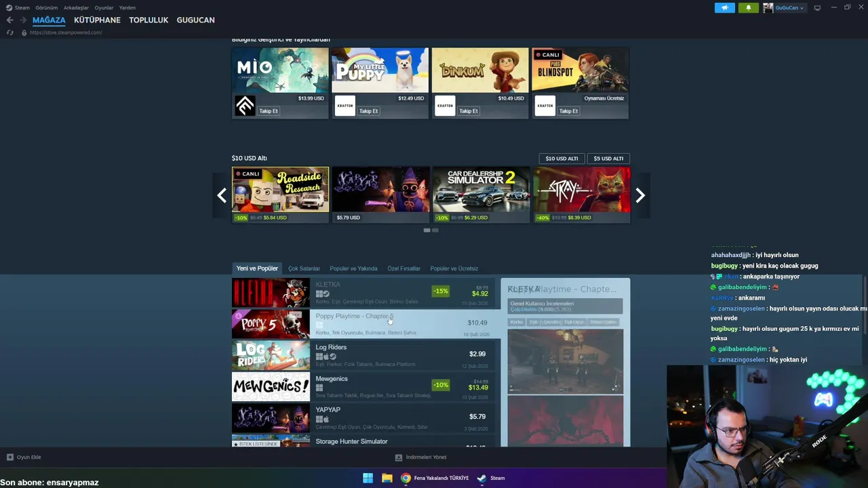The height and width of the screenshot is (488, 868).
Task: Open the Steam menu
Action: click(x=22, y=7)
